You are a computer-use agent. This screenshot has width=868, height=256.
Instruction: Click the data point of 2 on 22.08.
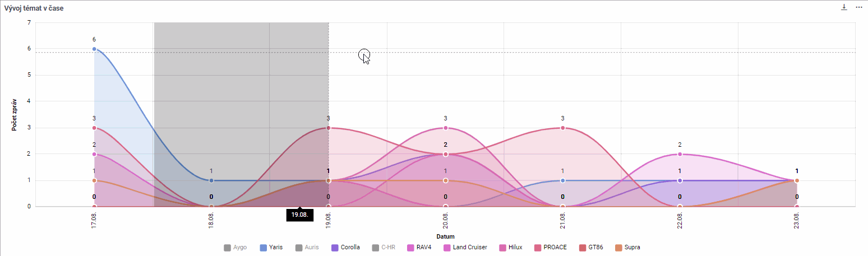[x=680, y=154]
